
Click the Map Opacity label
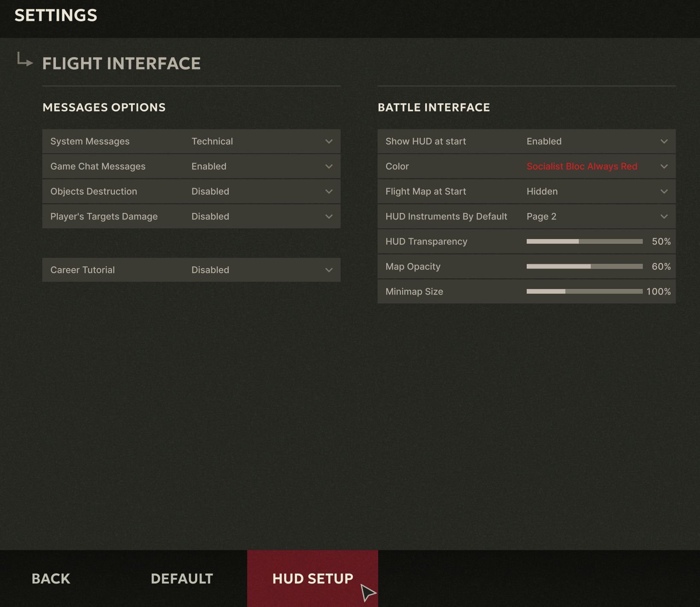pyautogui.click(x=413, y=266)
